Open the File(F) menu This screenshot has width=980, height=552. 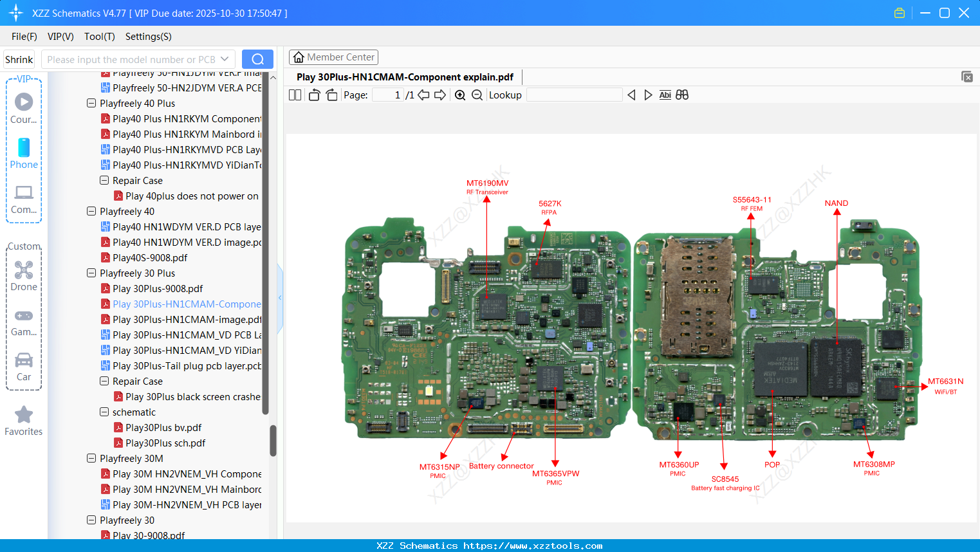click(24, 37)
